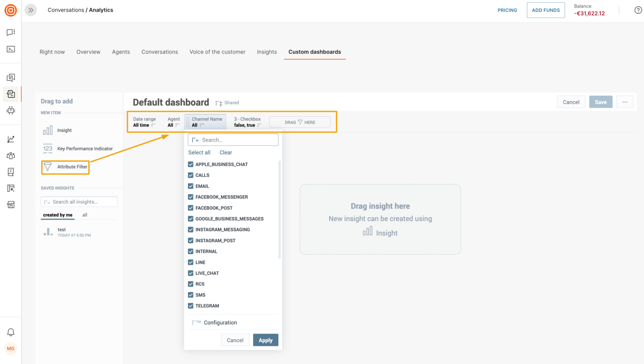Open the Date range filter dropdown
This screenshot has height=364, width=644.
point(144,122)
